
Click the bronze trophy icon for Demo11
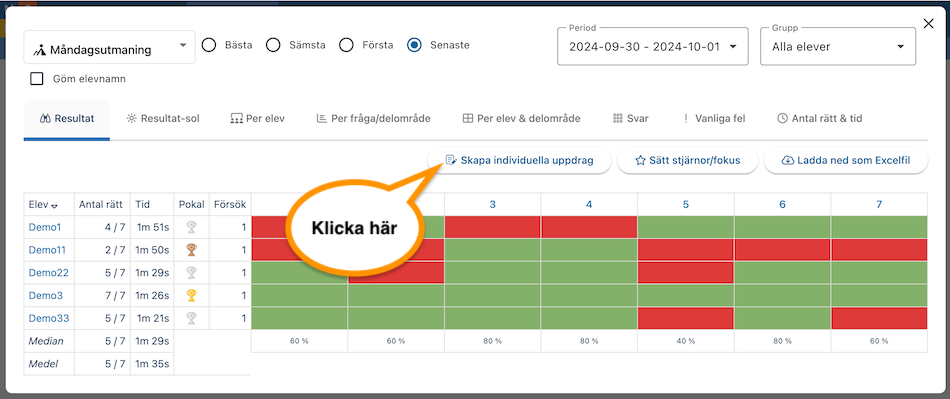tap(191, 249)
